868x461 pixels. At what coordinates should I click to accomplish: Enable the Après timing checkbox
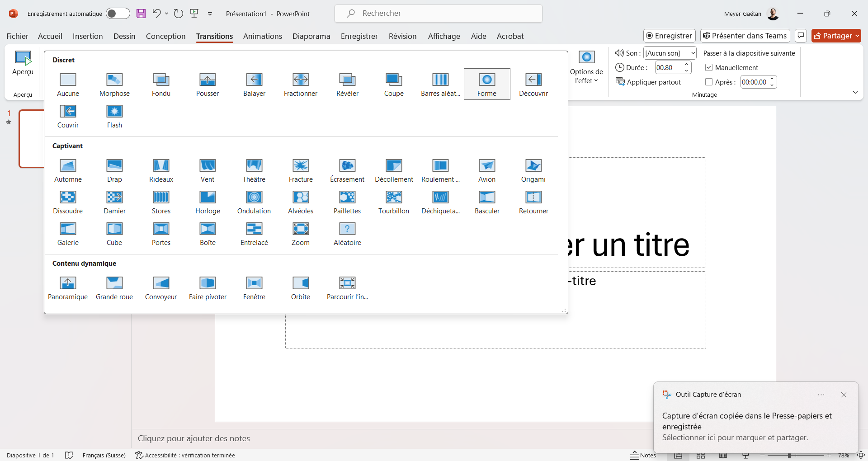point(709,82)
